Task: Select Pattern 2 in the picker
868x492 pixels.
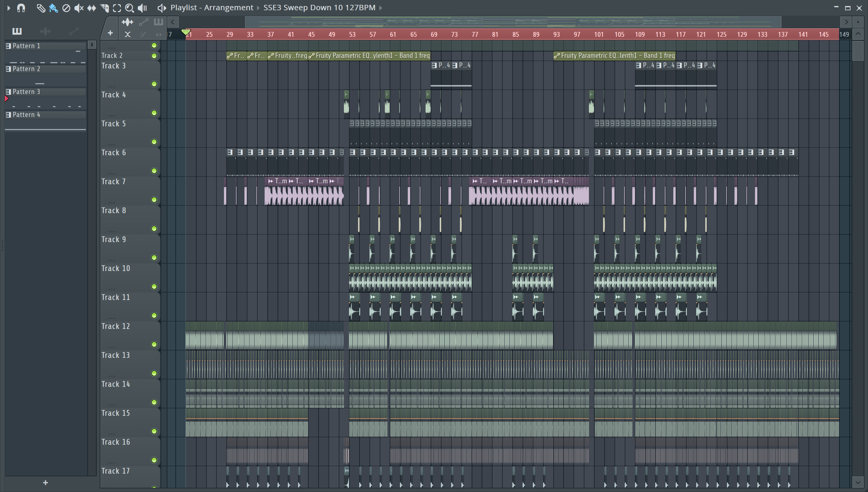Action: click(x=46, y=76)
